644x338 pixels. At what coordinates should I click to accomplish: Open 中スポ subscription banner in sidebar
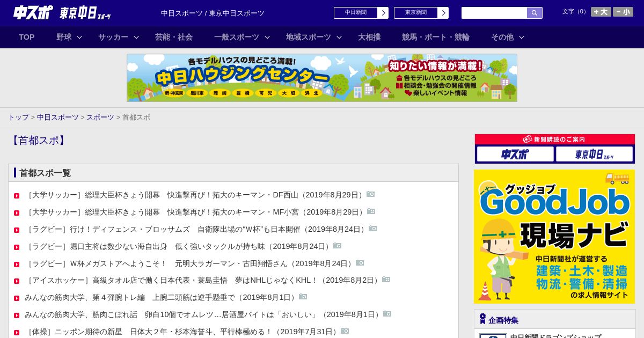(x=515, y=155)
